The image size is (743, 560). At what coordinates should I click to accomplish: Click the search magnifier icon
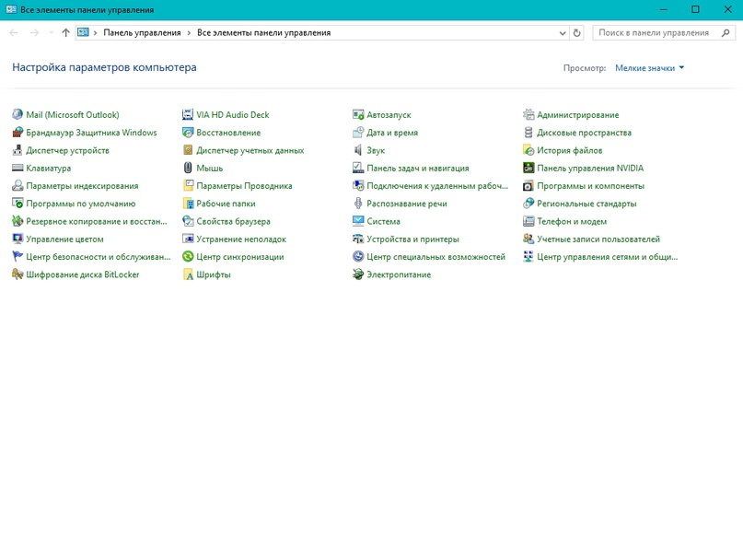726,33
